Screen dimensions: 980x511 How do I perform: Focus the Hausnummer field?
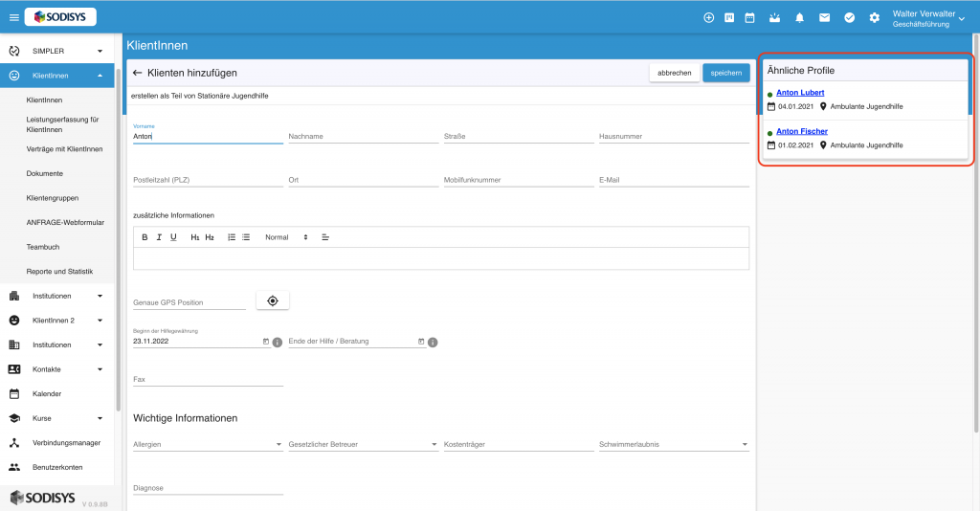coord(674,136)
